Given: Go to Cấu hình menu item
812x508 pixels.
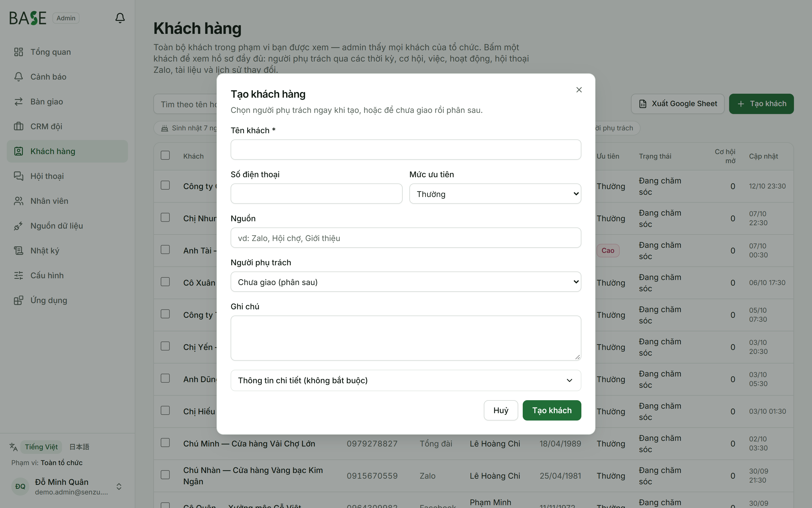Looking at the screenshot, I should (x=67, y=275).
